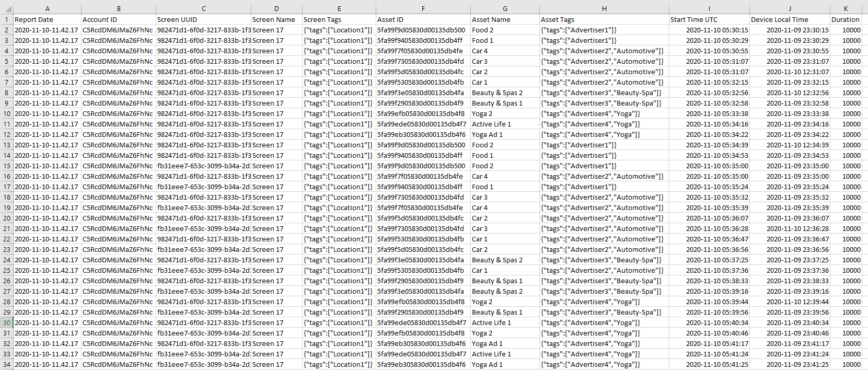Select device local time 2020-11-10 12:39:44 cell
Screen dimensions: 868x370
(x=790, y=302)
